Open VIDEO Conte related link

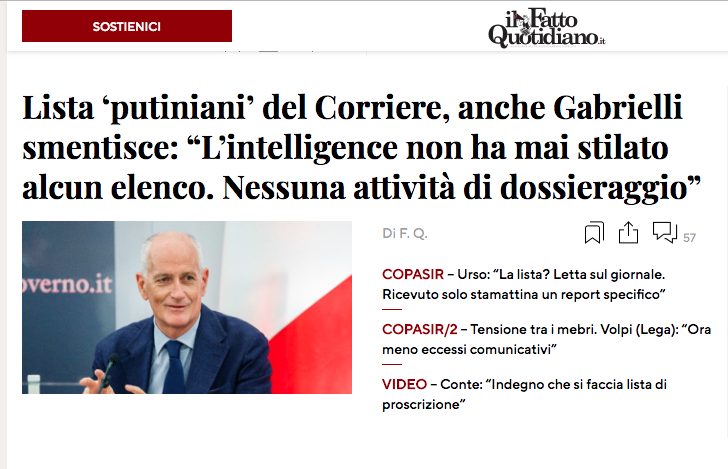tap(524, 394)
